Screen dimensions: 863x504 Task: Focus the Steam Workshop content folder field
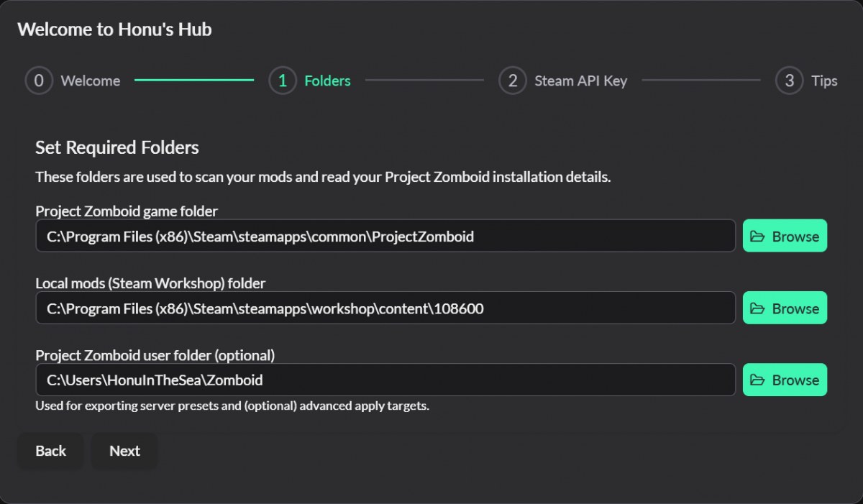pos(385,308)
